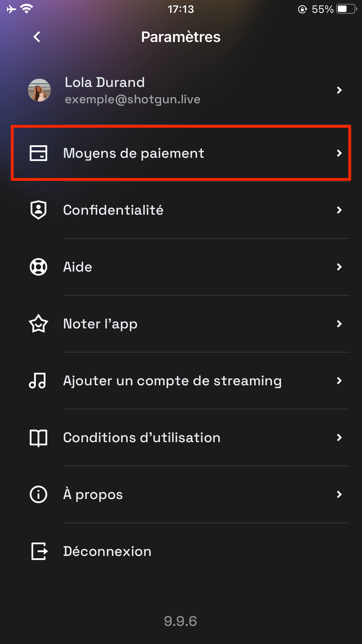Tap the open book terms icon
Screen dimensions: 362x644
[38, 438]
